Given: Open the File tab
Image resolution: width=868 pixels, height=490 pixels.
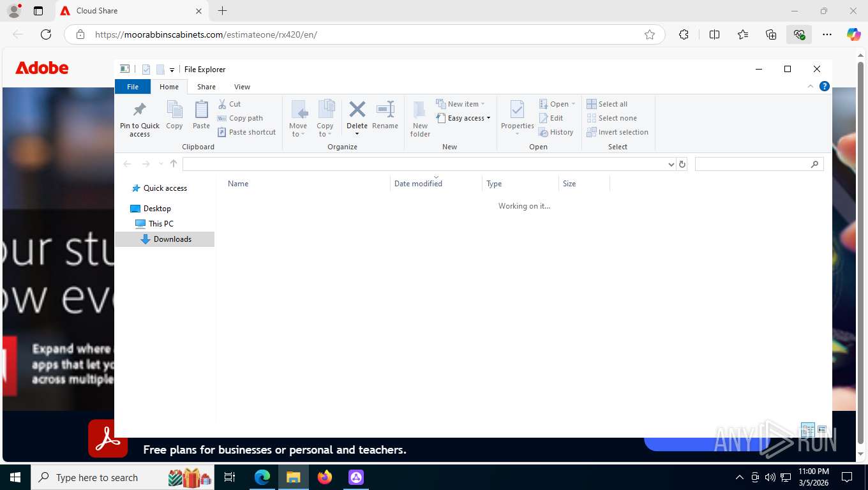Looking at the screenshot, I should click(133, 87).
